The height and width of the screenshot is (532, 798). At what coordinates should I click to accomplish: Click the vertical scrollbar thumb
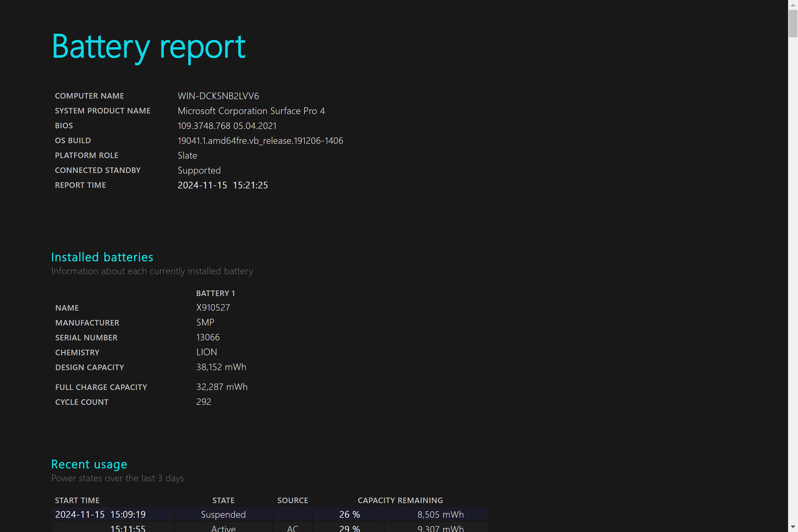793,23
